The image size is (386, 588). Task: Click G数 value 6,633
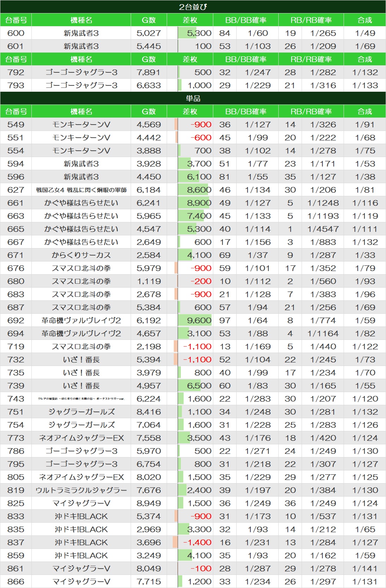click(149, 85)
